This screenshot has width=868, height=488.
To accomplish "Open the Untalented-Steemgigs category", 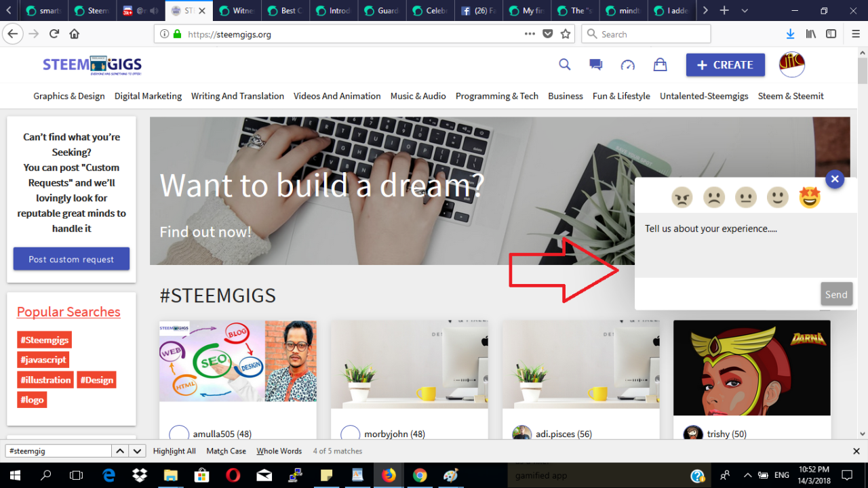I will tap(704, 96).
